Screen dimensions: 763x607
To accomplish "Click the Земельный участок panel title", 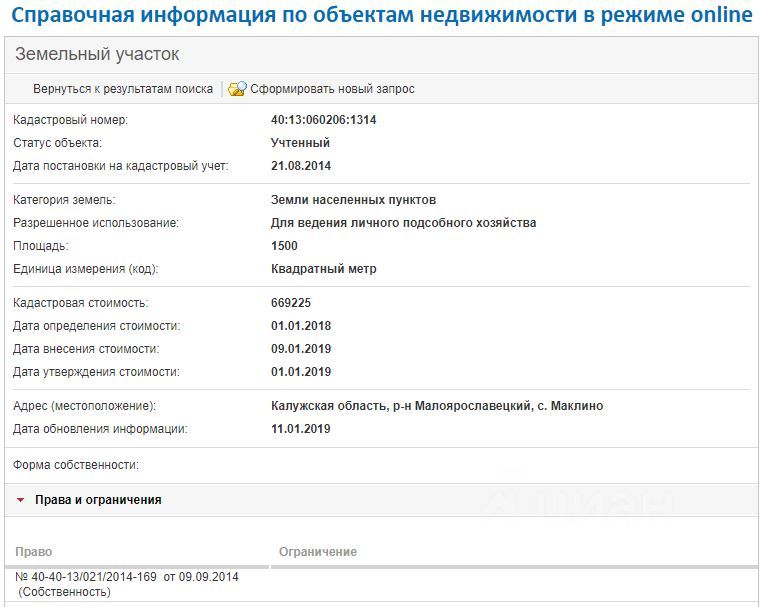I will (97, 54).
